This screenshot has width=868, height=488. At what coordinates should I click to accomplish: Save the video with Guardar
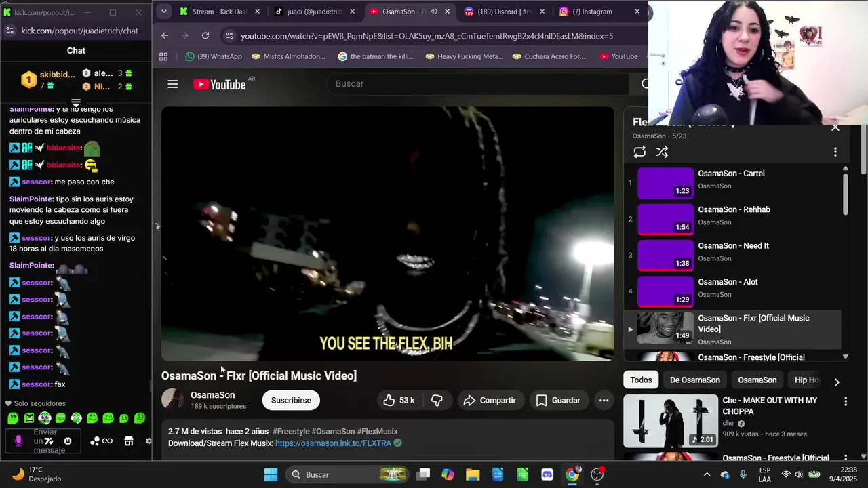(x=558, y=401)
